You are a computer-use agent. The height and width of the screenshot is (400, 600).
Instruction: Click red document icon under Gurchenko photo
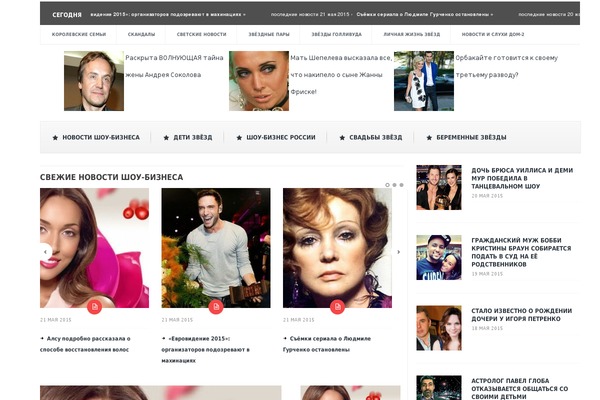click(337, 307)
